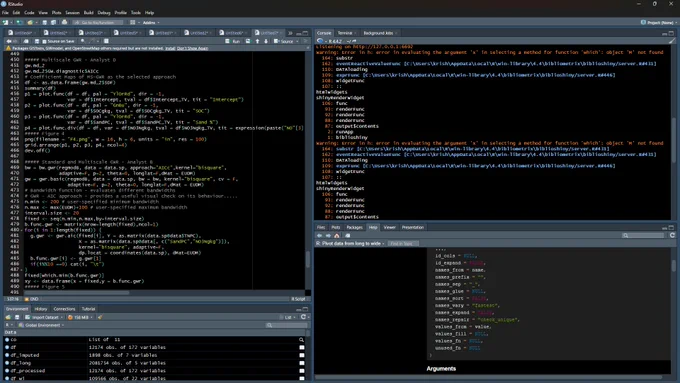Expand df_long data frame entry

pos(7,363)
